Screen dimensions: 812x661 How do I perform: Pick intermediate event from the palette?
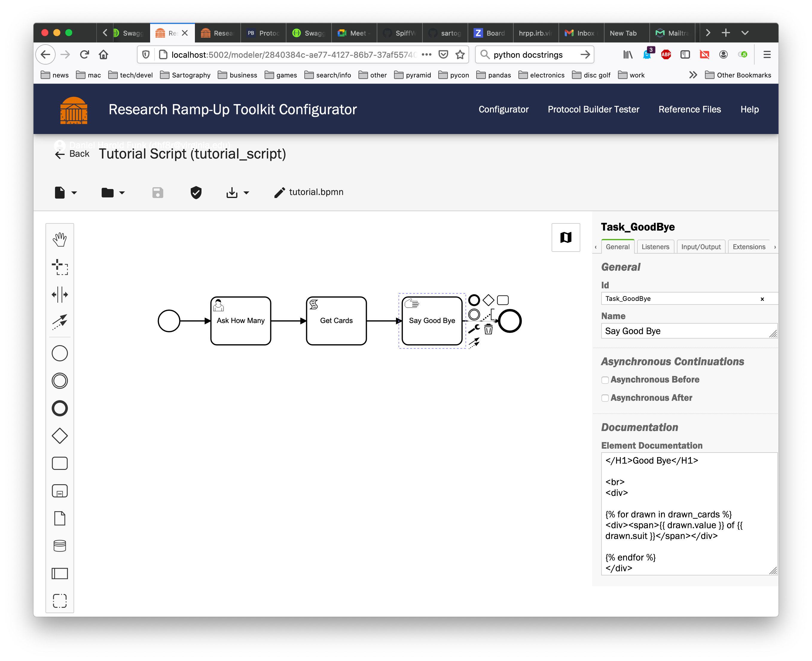coord(60,381)
